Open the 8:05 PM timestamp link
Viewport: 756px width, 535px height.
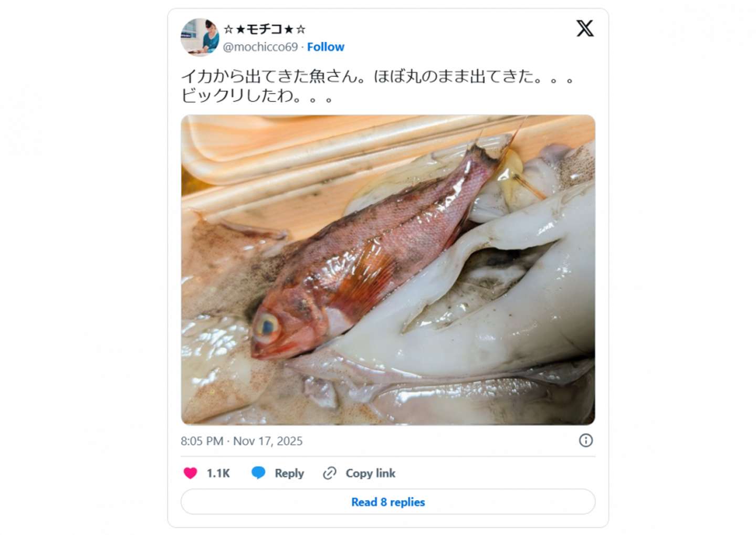click(x=202, y=441)
